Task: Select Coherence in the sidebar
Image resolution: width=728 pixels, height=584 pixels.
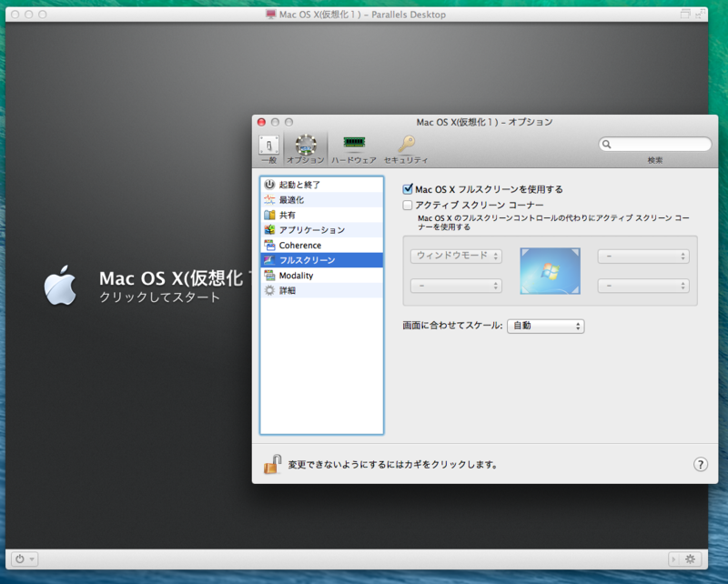Action: [x=322, y=245]
